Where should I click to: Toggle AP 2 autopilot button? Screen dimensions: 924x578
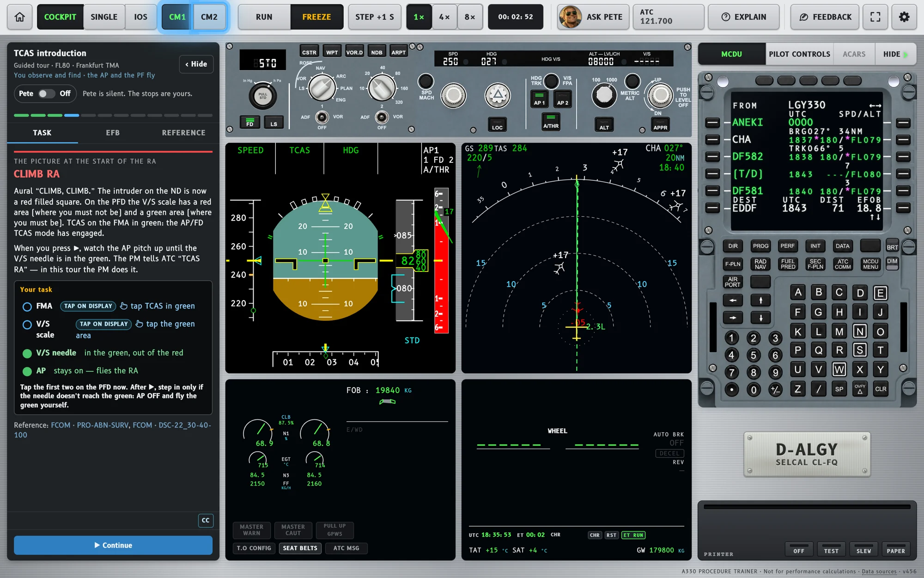coord(562,99)
